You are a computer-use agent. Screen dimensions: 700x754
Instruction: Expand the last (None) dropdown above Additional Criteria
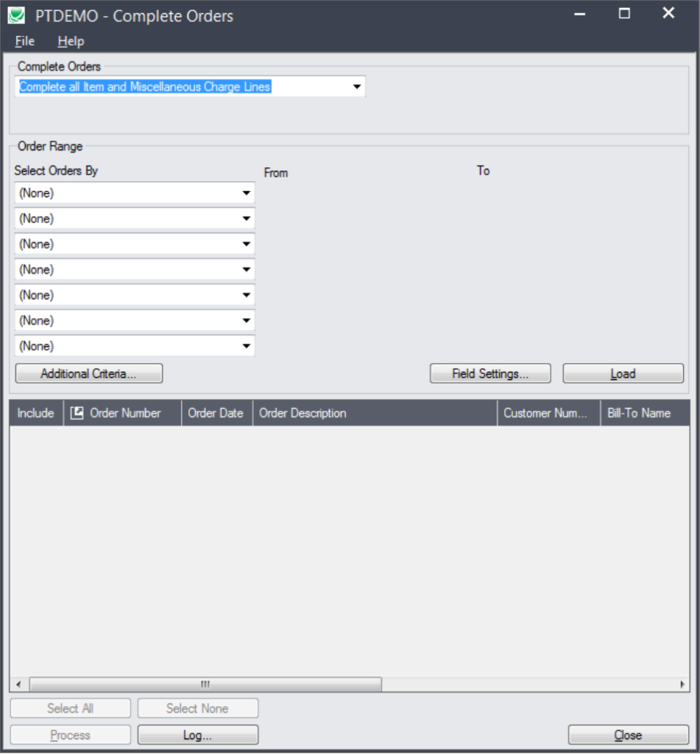(x=246, y=346)
